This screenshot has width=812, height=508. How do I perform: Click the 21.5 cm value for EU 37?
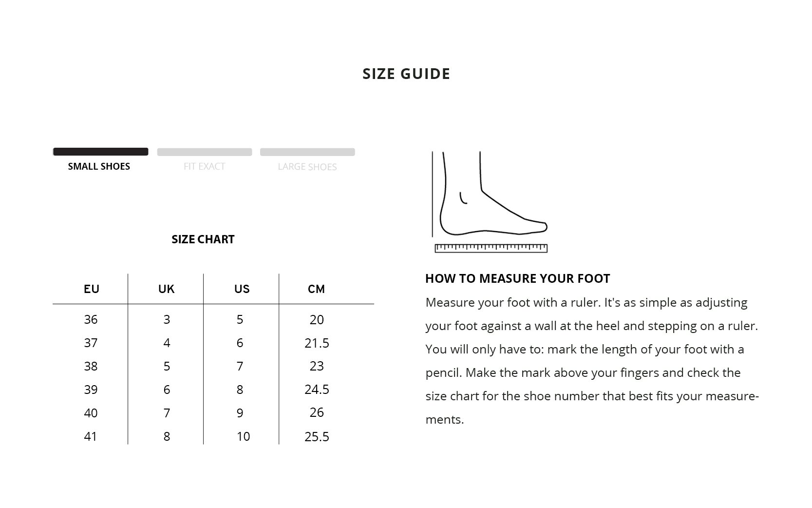coord(317,343)
